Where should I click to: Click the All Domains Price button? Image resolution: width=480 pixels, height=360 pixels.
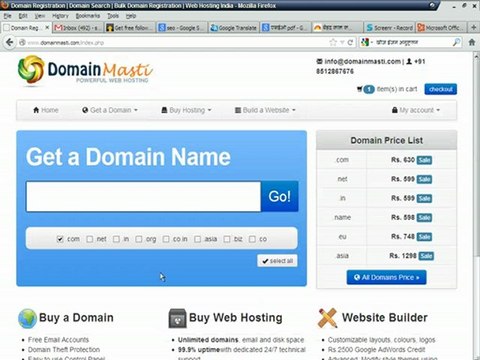(386, 277)
